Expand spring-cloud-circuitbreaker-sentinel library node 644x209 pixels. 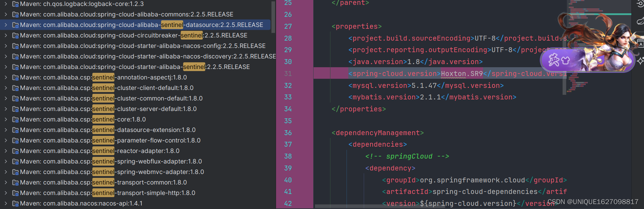point(6,35)
